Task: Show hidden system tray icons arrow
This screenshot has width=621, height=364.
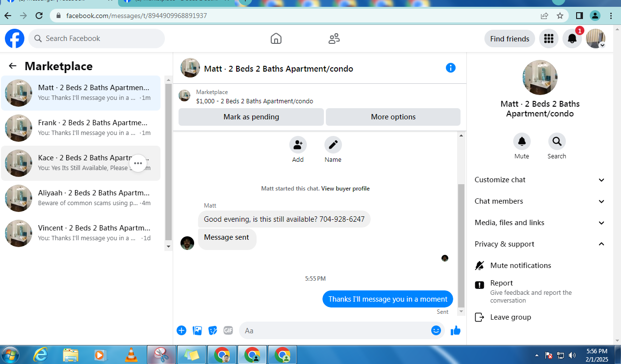Action: click(537, 355)
